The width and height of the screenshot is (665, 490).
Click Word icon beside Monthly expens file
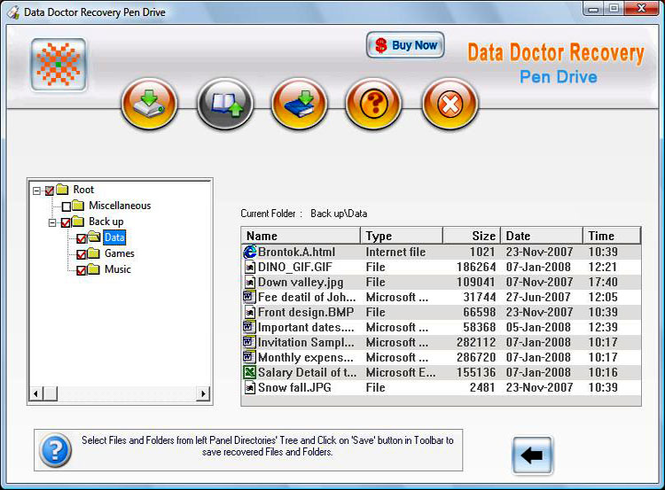coord(249,357)
